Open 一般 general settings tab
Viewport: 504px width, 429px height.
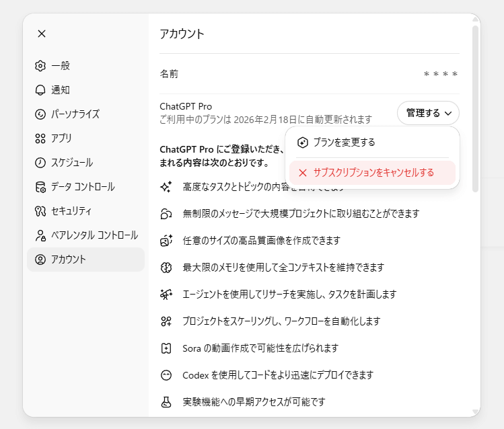(61, 66)
